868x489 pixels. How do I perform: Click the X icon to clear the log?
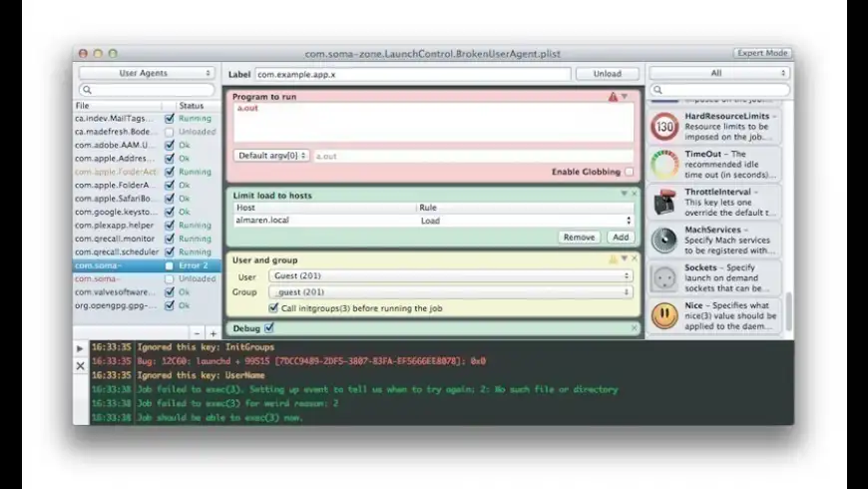click(80, 365)
